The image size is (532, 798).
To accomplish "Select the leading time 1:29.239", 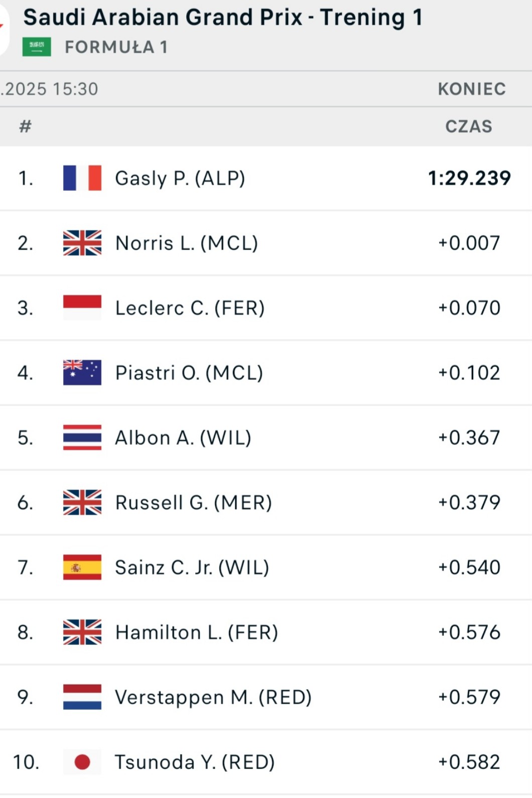I will point(469,178).
